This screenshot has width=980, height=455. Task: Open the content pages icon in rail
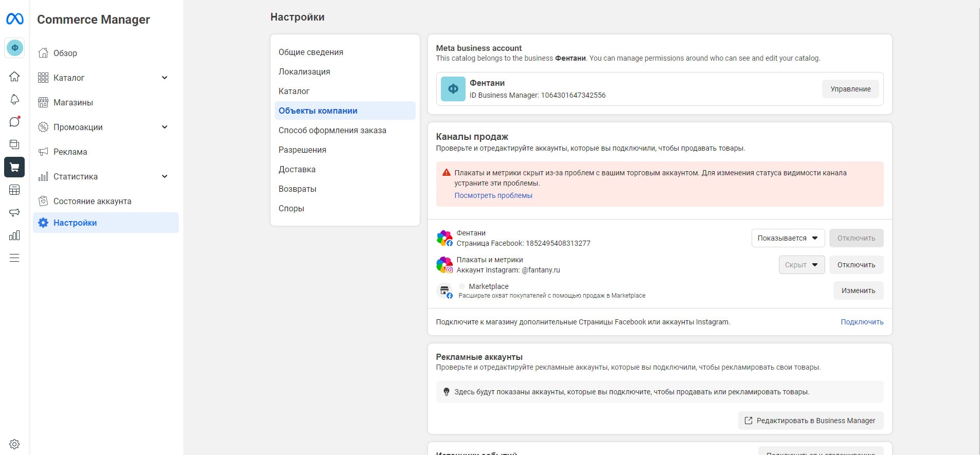click(14, 144)
